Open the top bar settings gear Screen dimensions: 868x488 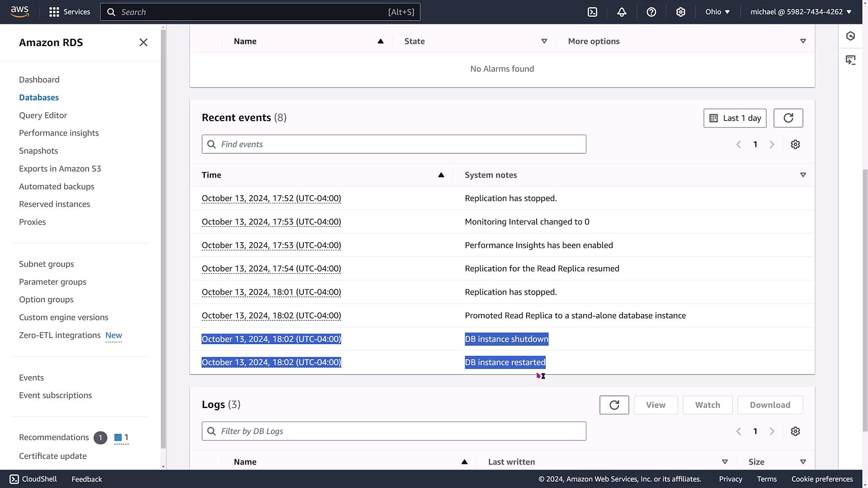(x=680, y=12)
